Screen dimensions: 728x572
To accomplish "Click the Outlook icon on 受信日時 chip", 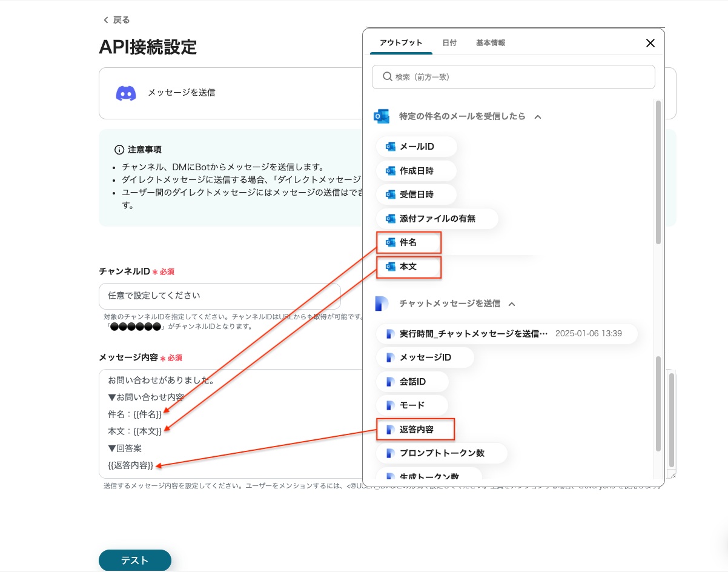I will pos(391,195).
